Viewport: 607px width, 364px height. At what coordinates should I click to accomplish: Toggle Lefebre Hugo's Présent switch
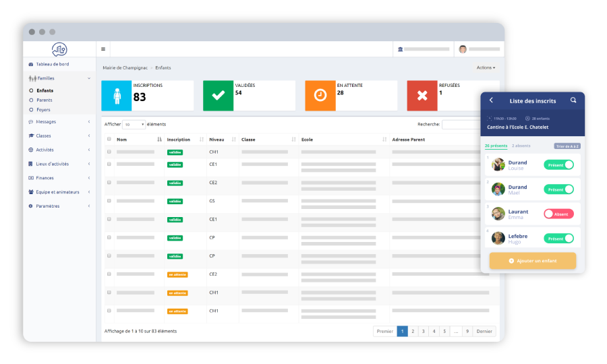(x=558, y=239)
